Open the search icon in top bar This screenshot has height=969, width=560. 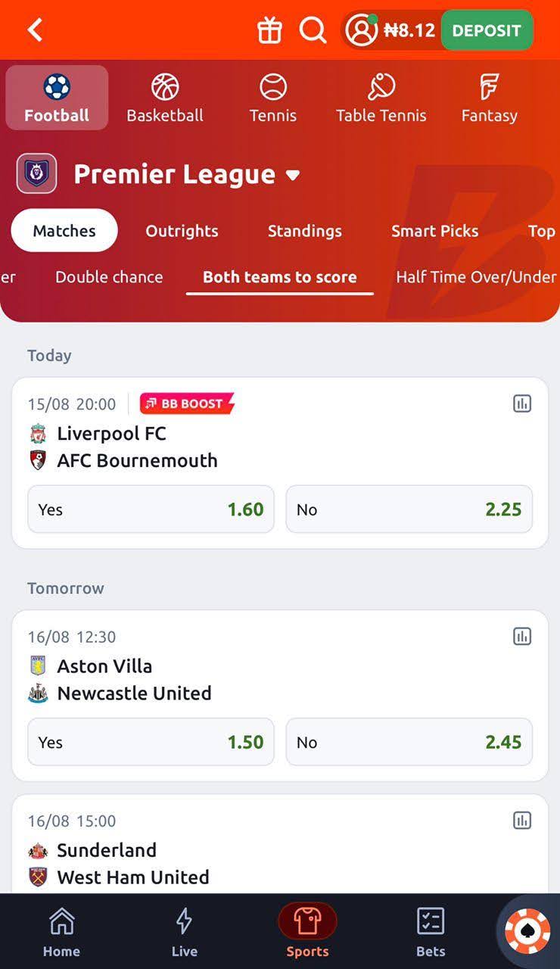[x=312, y=31]
